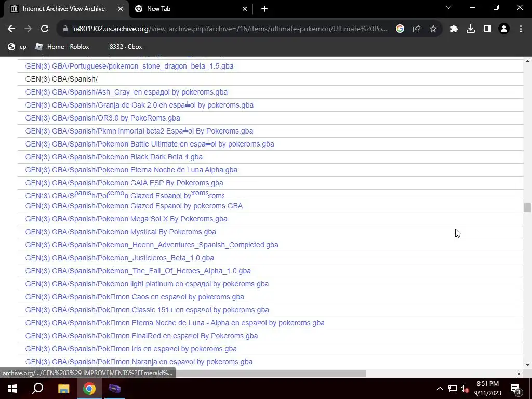Close the New Tab tab
The height and width of the screenshot is (399, 532).
(245, 9)
